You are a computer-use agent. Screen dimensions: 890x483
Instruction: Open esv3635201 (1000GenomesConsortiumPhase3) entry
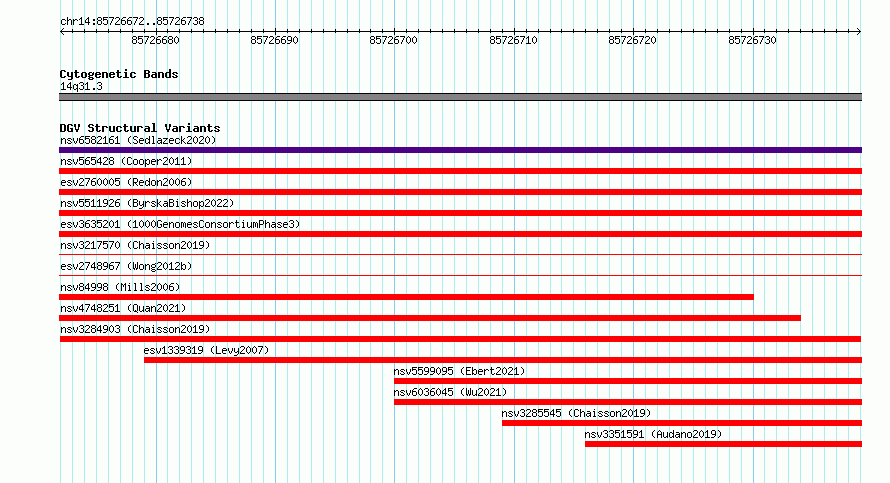click(x=180, y=224)
